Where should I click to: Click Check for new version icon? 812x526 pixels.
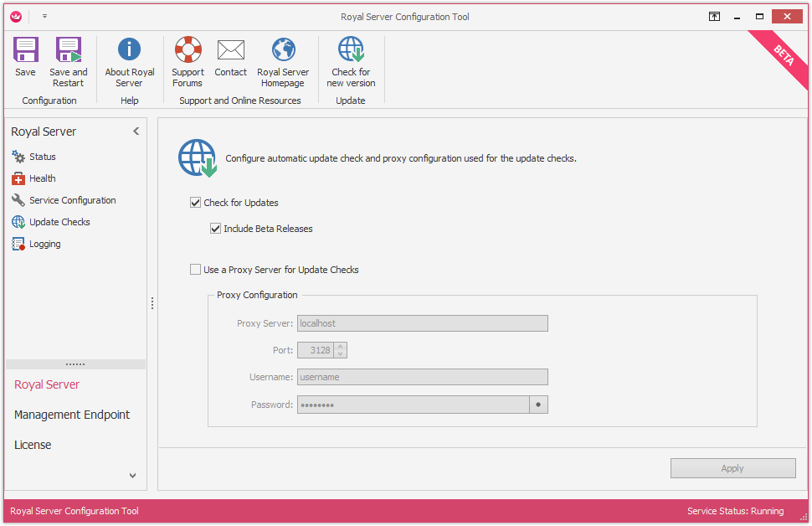click(351, 51)
